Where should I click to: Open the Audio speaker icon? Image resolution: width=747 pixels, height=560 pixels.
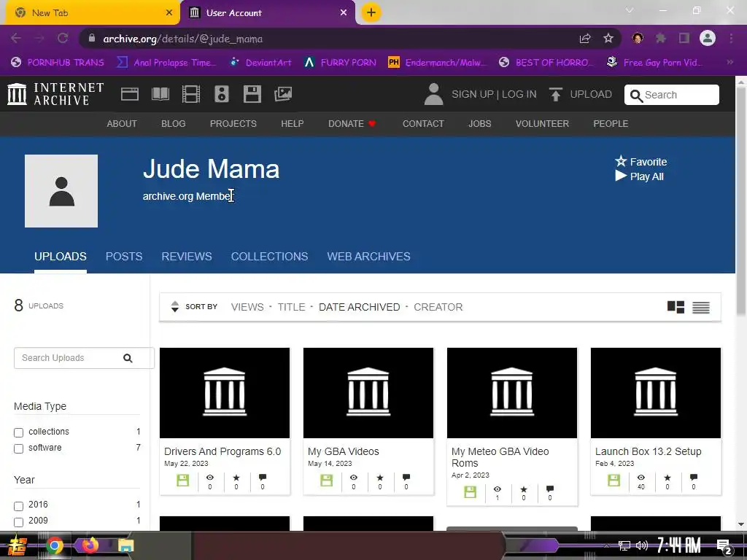[222, 94]
